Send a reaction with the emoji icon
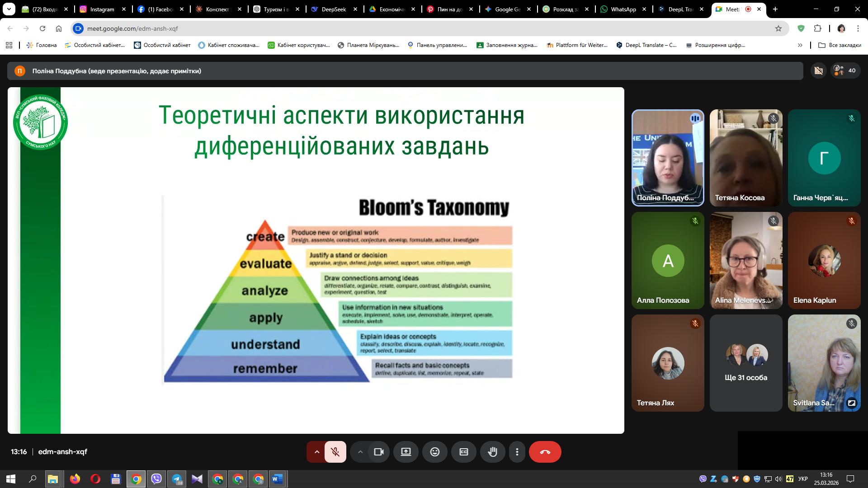 tap(435, 451)
